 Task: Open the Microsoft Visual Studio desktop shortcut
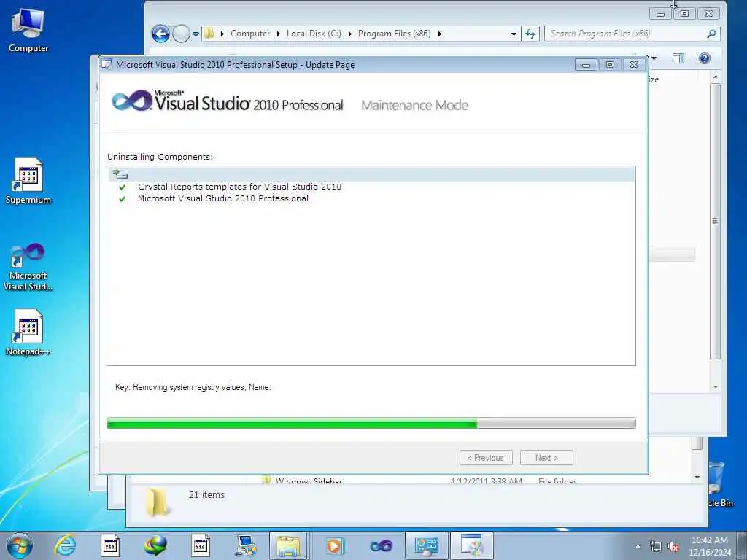tap(28, 267)
